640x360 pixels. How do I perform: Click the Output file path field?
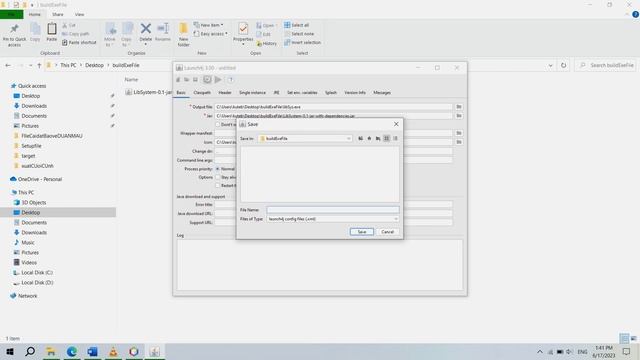[333, 107]
